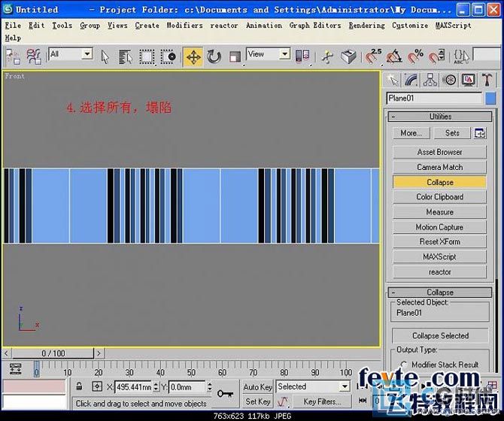This screenshot has width=504, height=421.
Task: Open the Help menu
Action: 13,38
